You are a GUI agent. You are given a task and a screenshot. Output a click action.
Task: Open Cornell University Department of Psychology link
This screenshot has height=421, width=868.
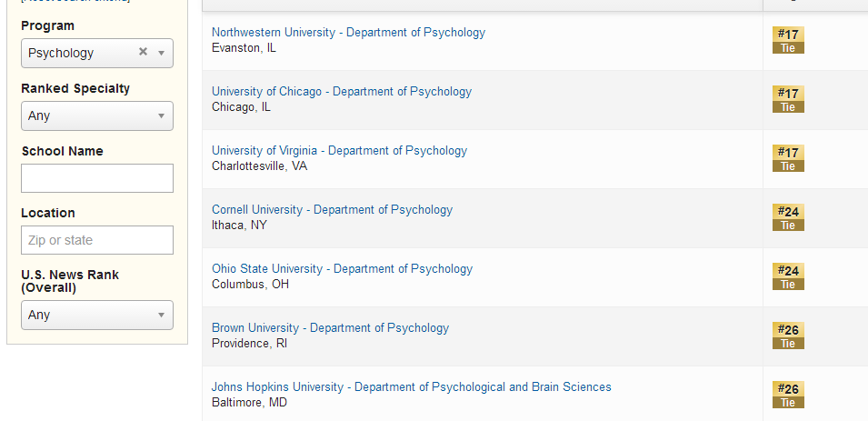pos(332,210)
